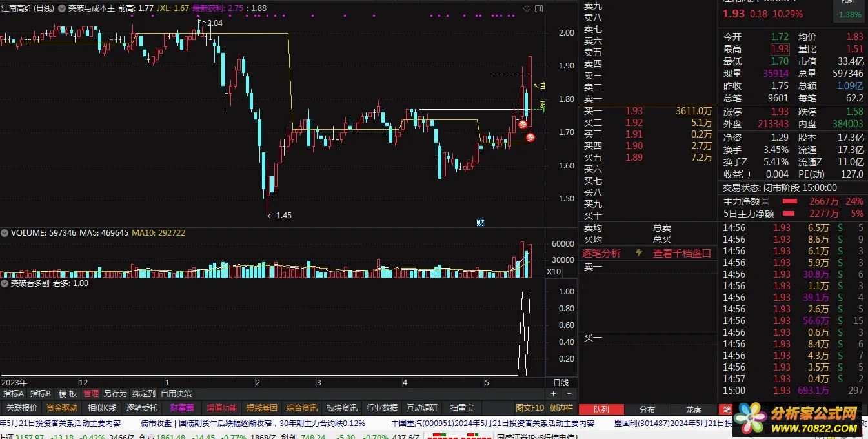Viewport: 868px width, 439px height.
Task: Click the 15:00 trade row with 693.1万
Action: [x=793, y=390]
